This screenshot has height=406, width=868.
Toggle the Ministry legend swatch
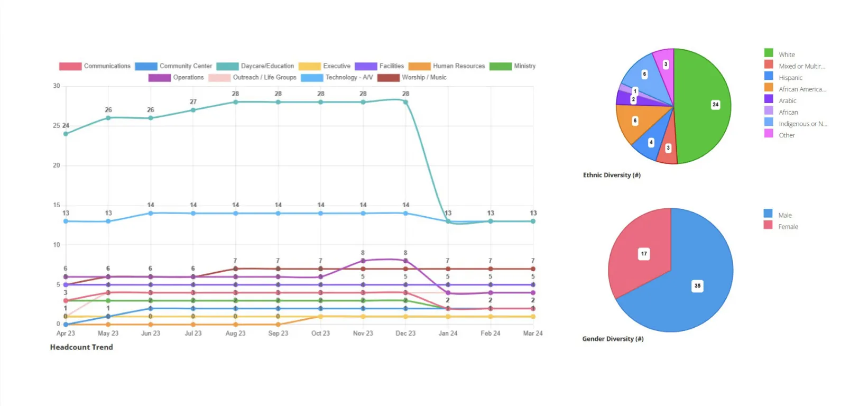pyautogui.click(x=501, y=66)
